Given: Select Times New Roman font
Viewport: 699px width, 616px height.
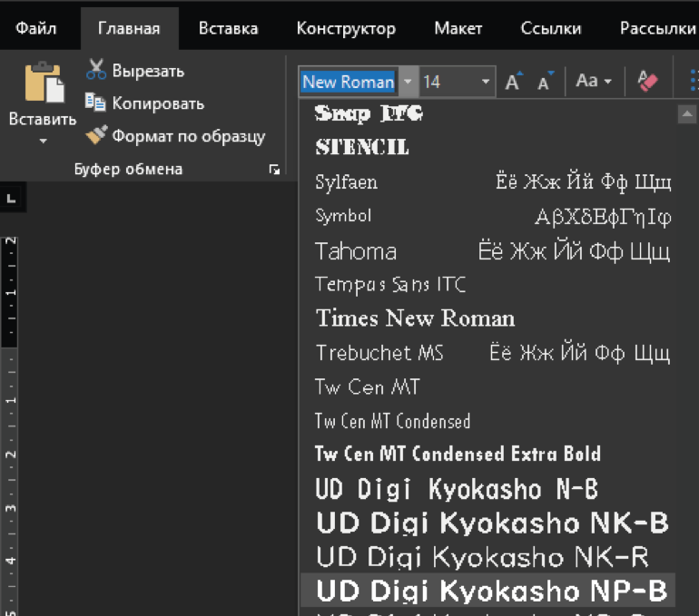Looking at the screenshot, I should click(x=487, y=318).
